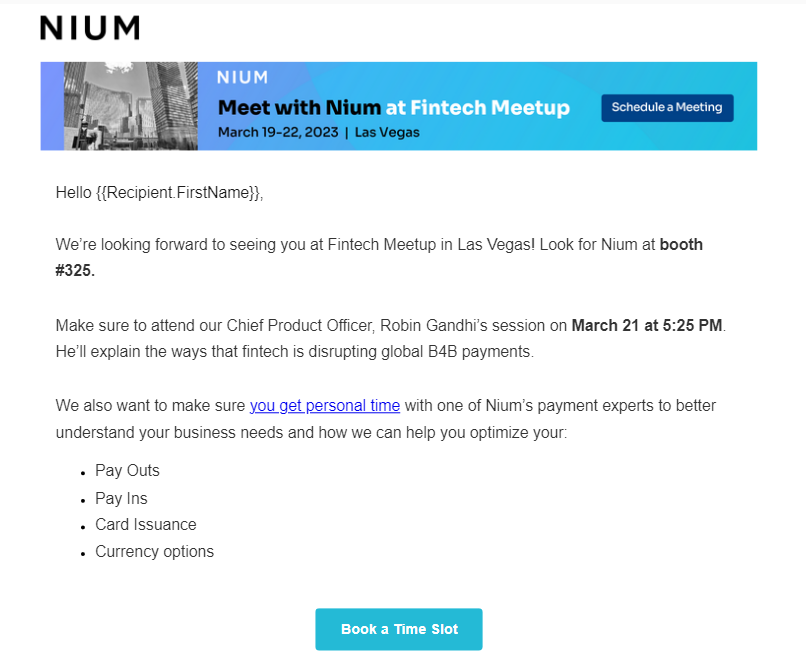This screenshot has height=668, width=806.
Task: Select the Pay Ins bullet item
Action: [x=121, y=498]
